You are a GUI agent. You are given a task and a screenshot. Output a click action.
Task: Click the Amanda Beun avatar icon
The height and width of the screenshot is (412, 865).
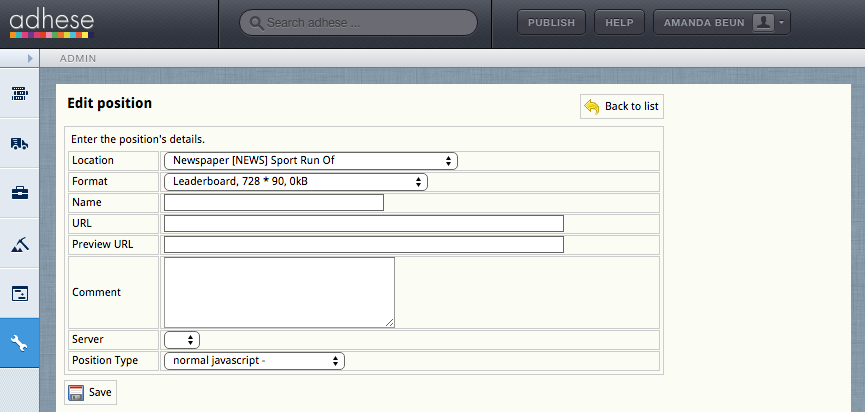point(763,23)
